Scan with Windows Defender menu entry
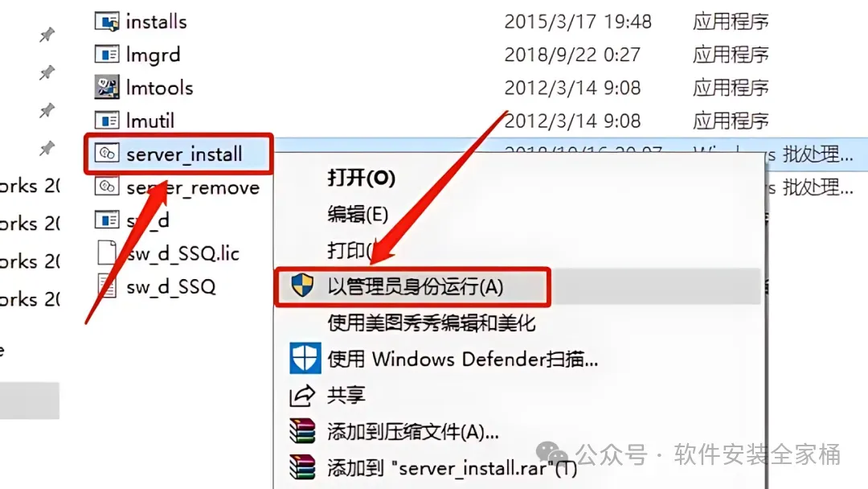Image resolution: width=868 pixels, height=489 pixels. [463, 360]
